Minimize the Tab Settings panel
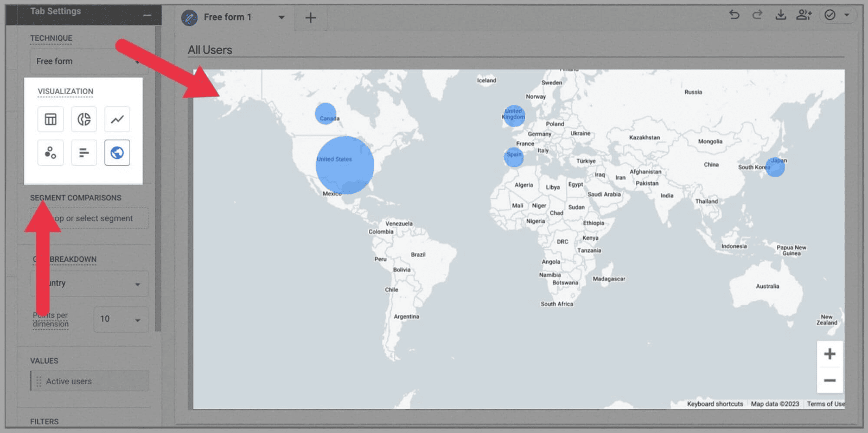868x433 pixels. point(147,15)
